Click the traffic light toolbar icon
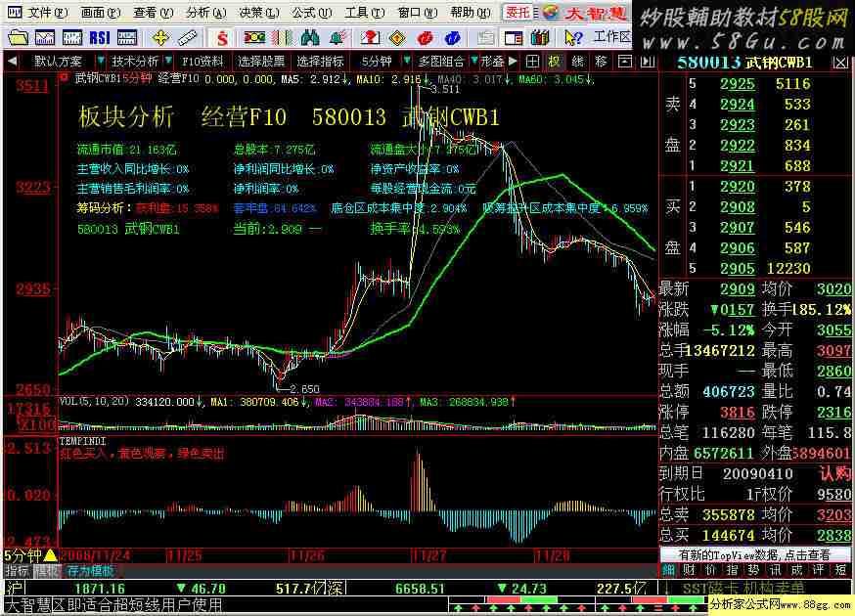 pos(254,37)
